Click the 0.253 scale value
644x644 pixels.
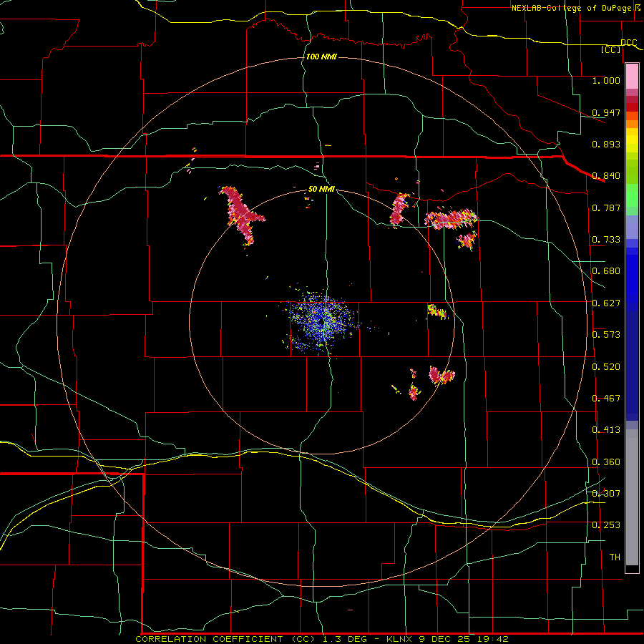606,525
